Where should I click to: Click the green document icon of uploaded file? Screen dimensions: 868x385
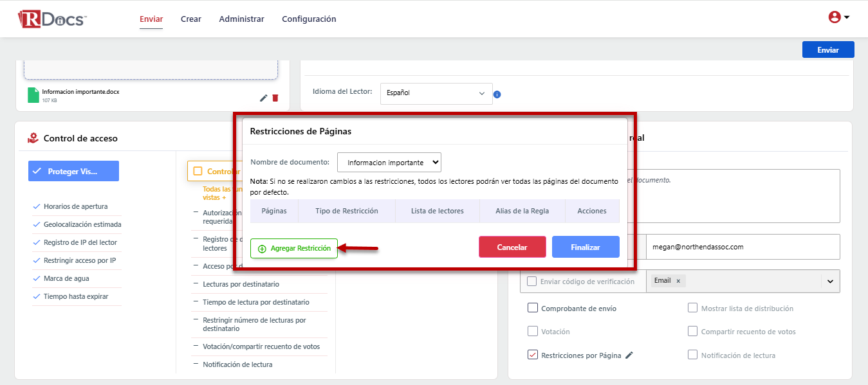point(33,95)
